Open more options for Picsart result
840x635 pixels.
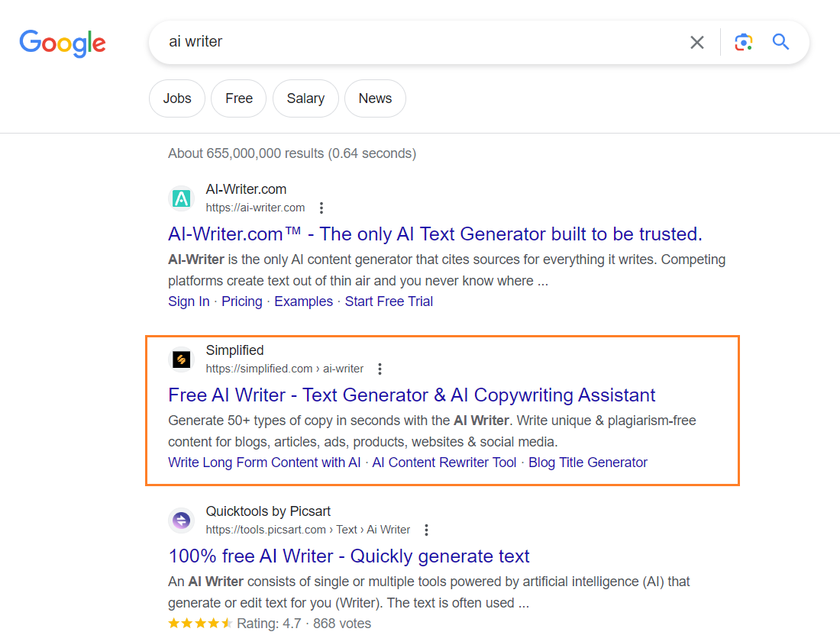(426, 530)
